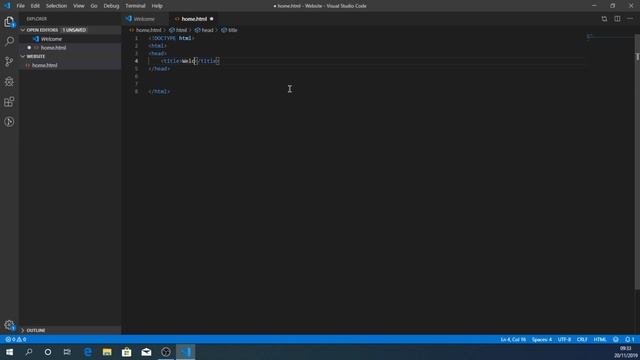Screen dimensions: 640x360
Task: Open File Explorer from taskbar
Action: tap(107, 352)
